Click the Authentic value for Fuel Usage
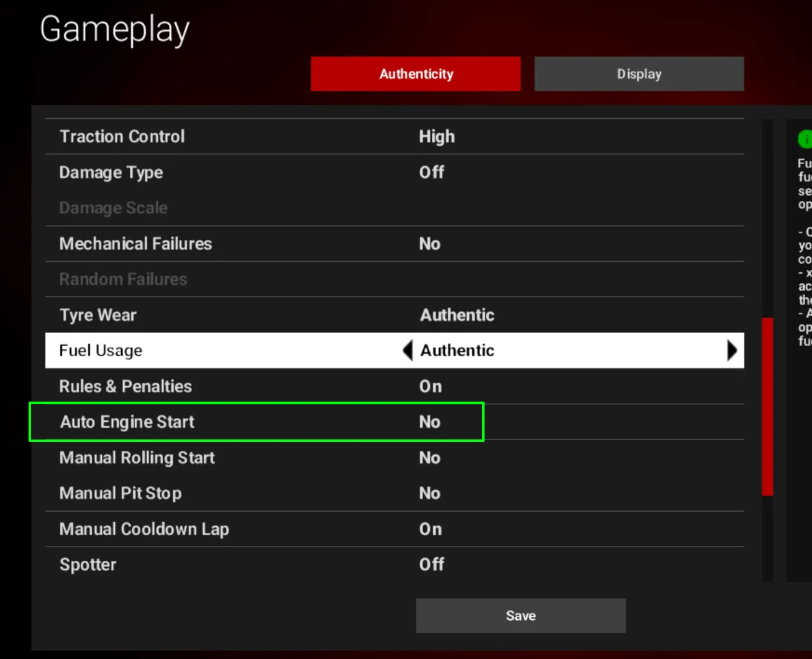Image resolution: width=812 pixels, height=659 pixels. 457,351
